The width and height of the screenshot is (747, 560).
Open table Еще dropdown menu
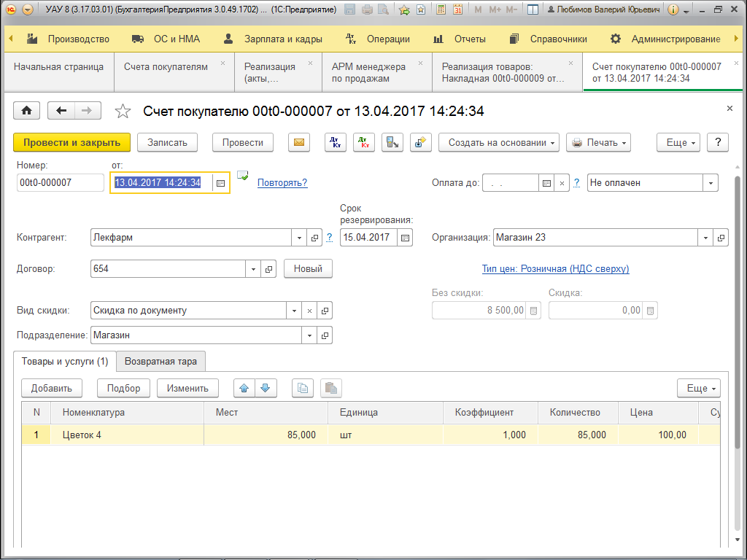(699, 388)
